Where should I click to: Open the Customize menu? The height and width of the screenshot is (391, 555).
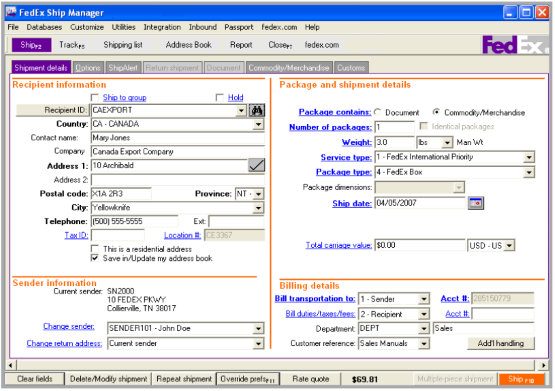coord(87,27)
